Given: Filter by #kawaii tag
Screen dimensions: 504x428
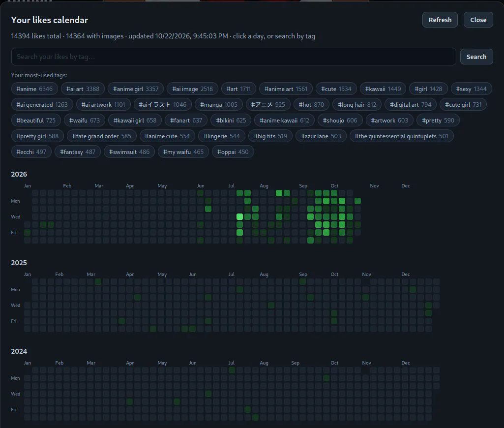Looking at the screenshot, I should tap(383, 89).
